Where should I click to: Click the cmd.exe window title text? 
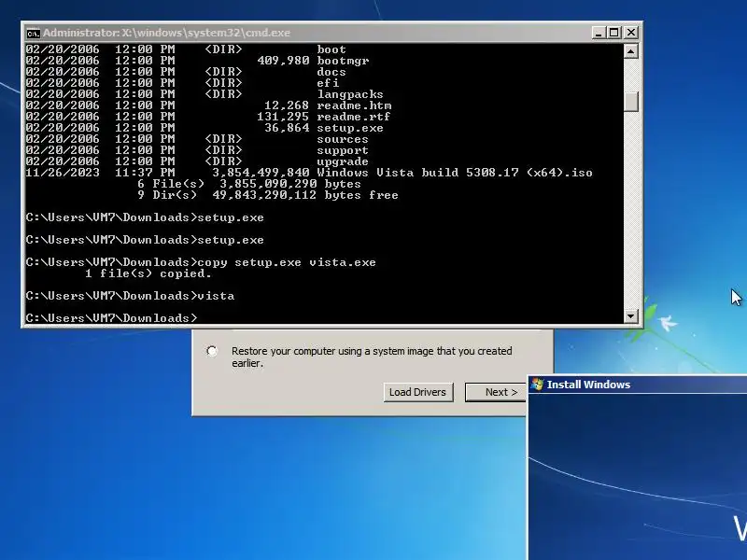click(x=166, y=33)
